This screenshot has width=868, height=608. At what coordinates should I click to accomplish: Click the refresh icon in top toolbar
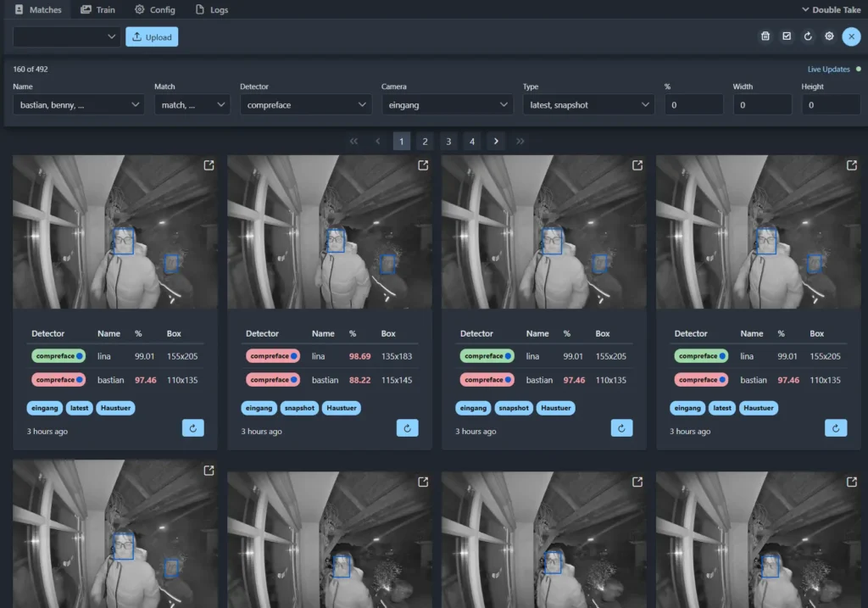coord(808,36)
